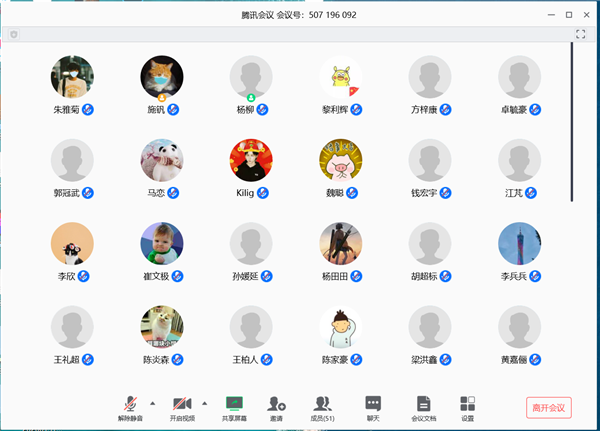Click Kilig's red avatar
This screenshot has width=600, height=431.
click(x=251, y=160)
